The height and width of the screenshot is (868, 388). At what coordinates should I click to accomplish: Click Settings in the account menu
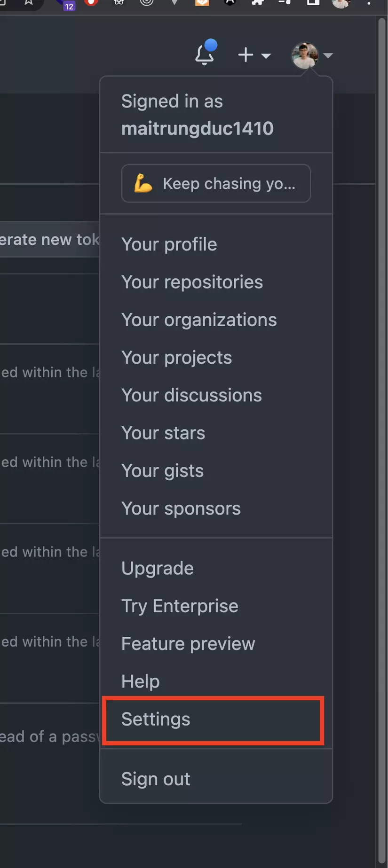[x=155, y=719]
